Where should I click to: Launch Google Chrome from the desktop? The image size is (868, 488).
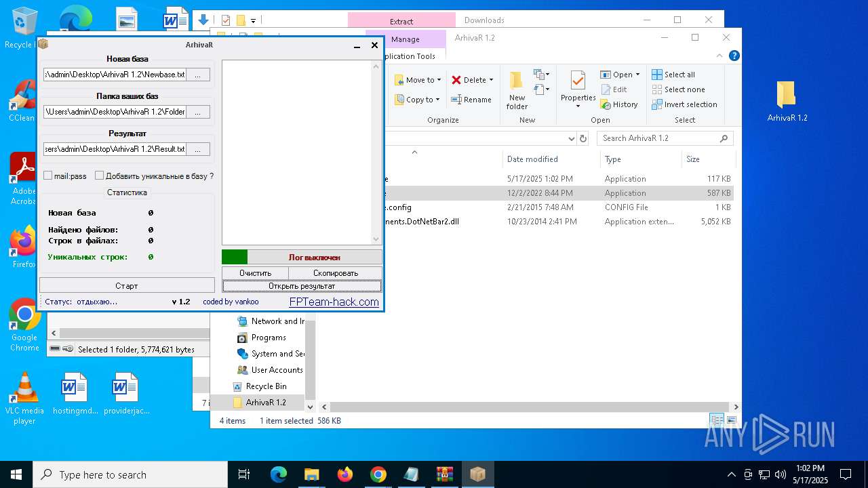(24, 325)
